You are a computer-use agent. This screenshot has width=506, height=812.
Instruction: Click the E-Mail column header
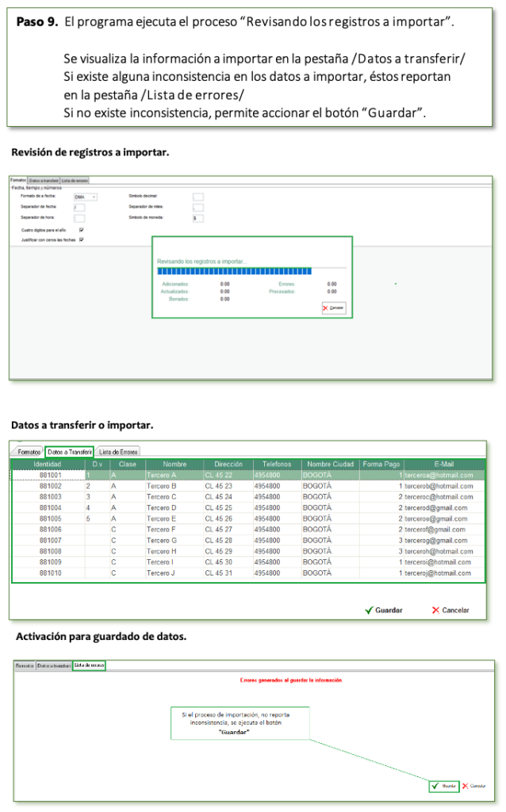click(x=444, y=464)
